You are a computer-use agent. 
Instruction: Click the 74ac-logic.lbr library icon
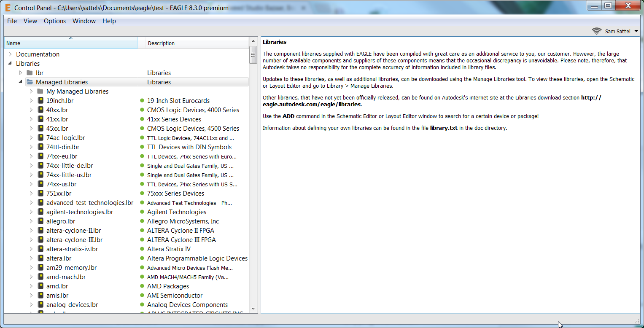pos(40,138)
